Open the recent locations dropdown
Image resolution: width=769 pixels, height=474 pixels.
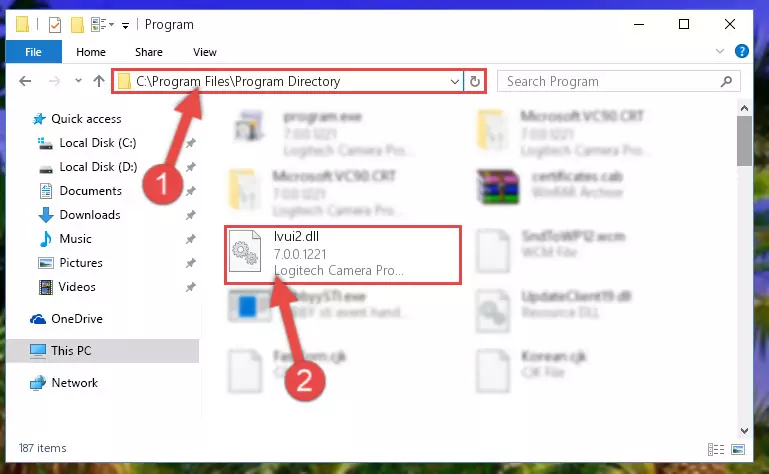pos(78,80)
